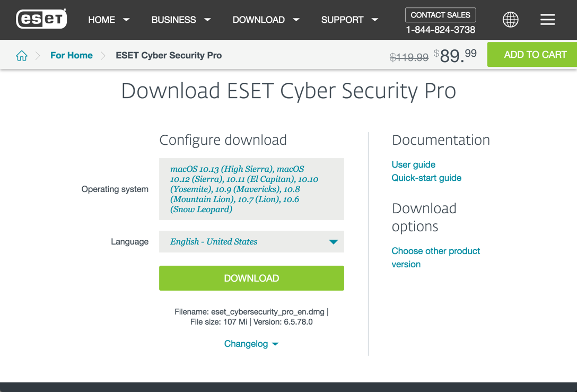
Task: Expand the Changelog section
Action: tap(251, 344)
